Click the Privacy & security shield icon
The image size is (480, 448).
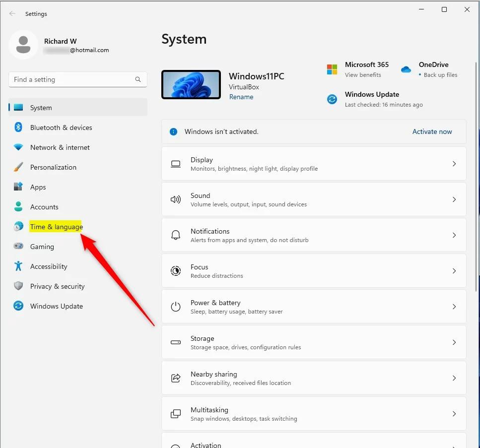(x=18, y=286)
